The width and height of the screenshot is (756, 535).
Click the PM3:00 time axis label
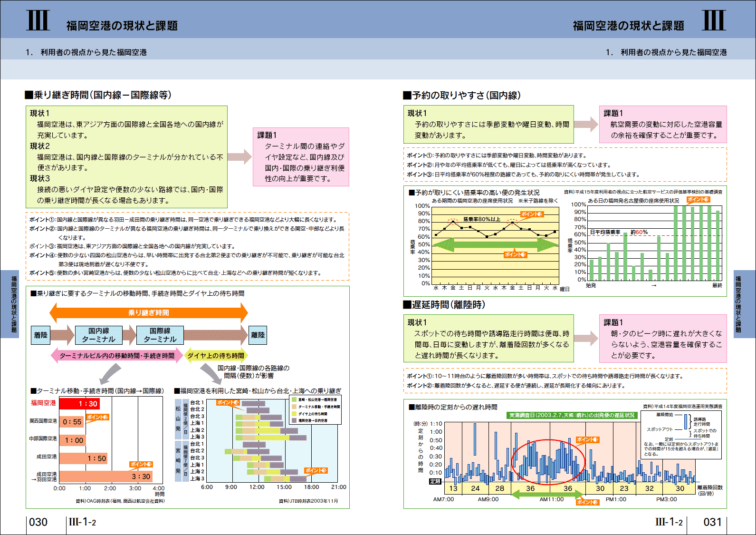click(666, 499)
